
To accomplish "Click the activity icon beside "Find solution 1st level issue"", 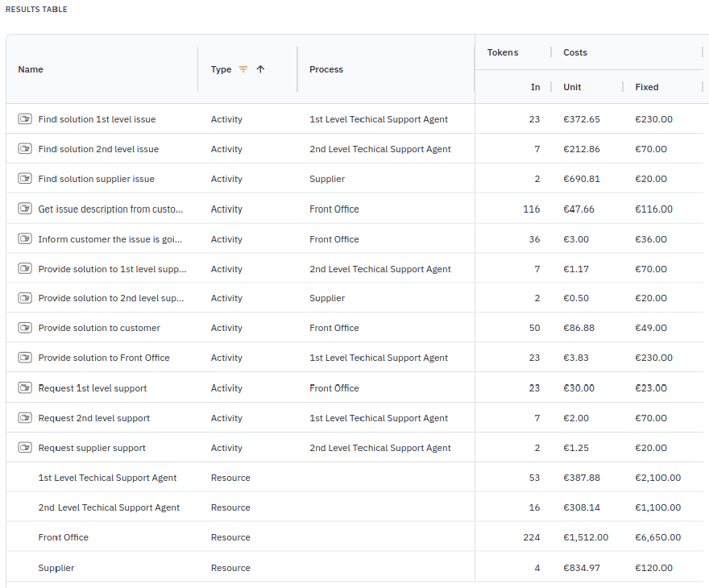I will [x=24, y=119].
